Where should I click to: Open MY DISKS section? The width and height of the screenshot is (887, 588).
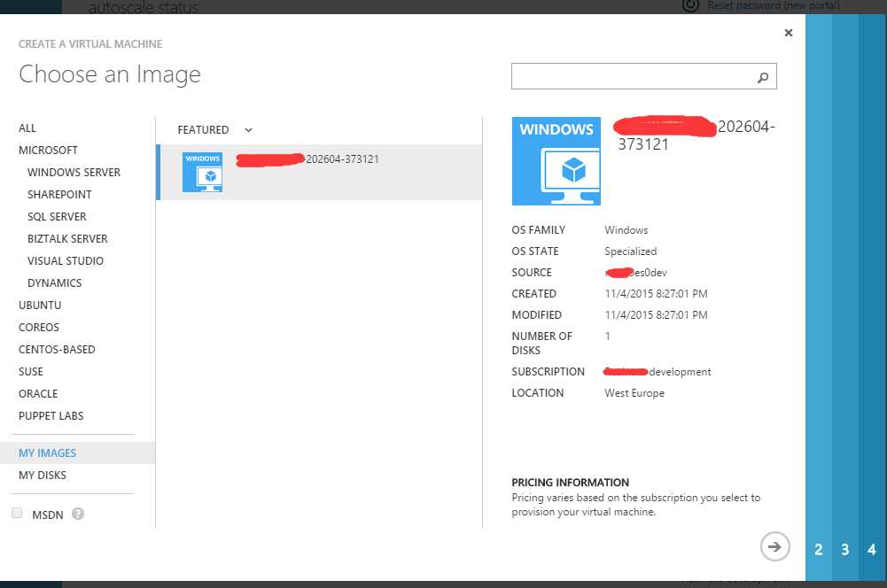(x=43, y=475)
